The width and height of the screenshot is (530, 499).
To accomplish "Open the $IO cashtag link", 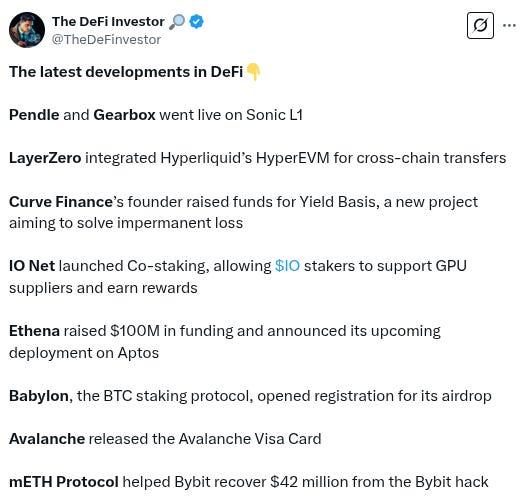I will point(287,266).
